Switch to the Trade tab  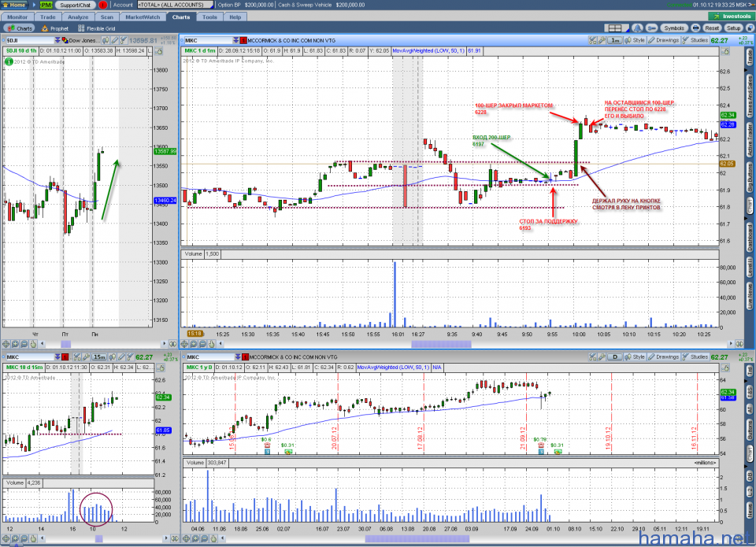[x=48, y=17]
